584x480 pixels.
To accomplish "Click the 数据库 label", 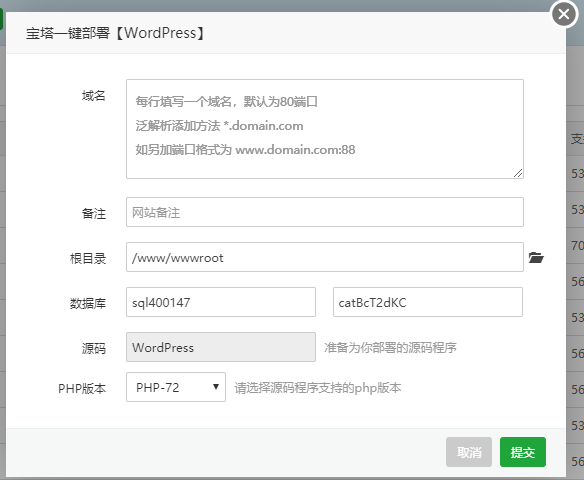I will pyautogui.click(x=88, y=303).
